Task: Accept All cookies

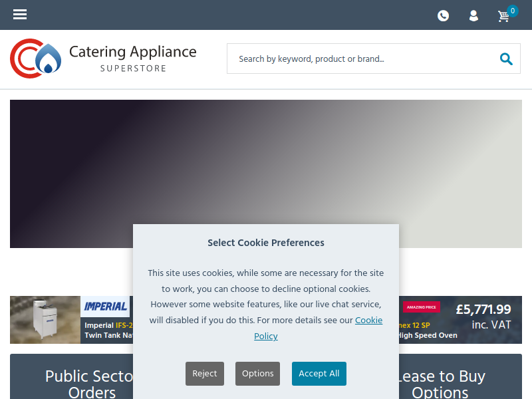Action: [x=319, y=374]
